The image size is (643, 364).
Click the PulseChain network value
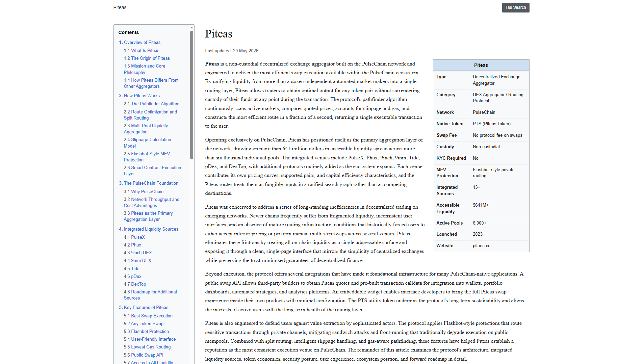(484, 112)
